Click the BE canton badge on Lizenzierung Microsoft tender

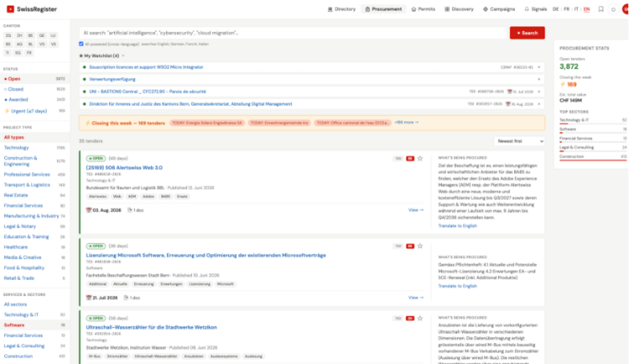pyautogui.click(x=409, y=246)
